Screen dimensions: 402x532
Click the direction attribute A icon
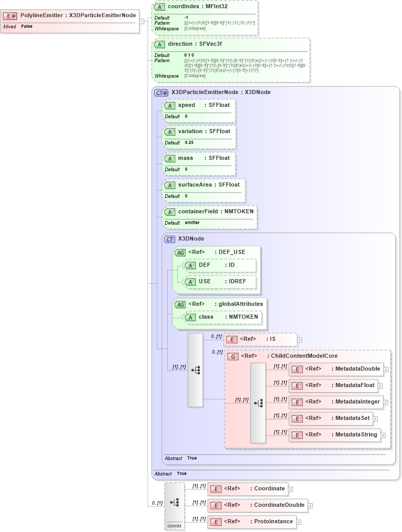[159, 44]
